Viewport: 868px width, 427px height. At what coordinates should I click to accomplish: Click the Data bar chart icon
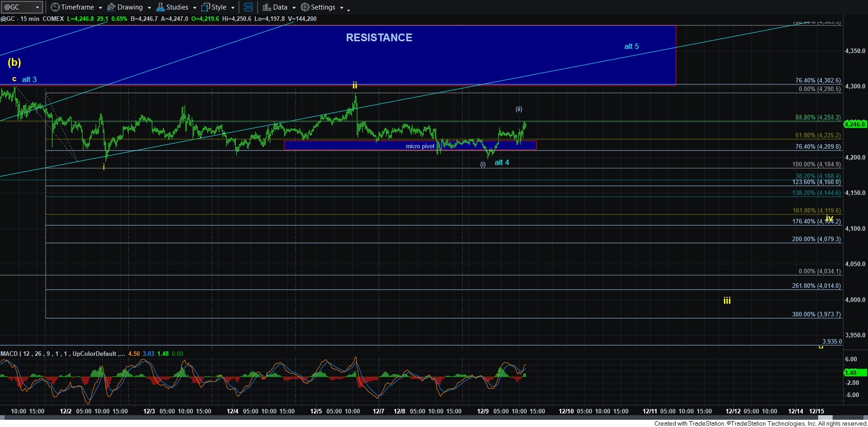(x=267, y=7)
